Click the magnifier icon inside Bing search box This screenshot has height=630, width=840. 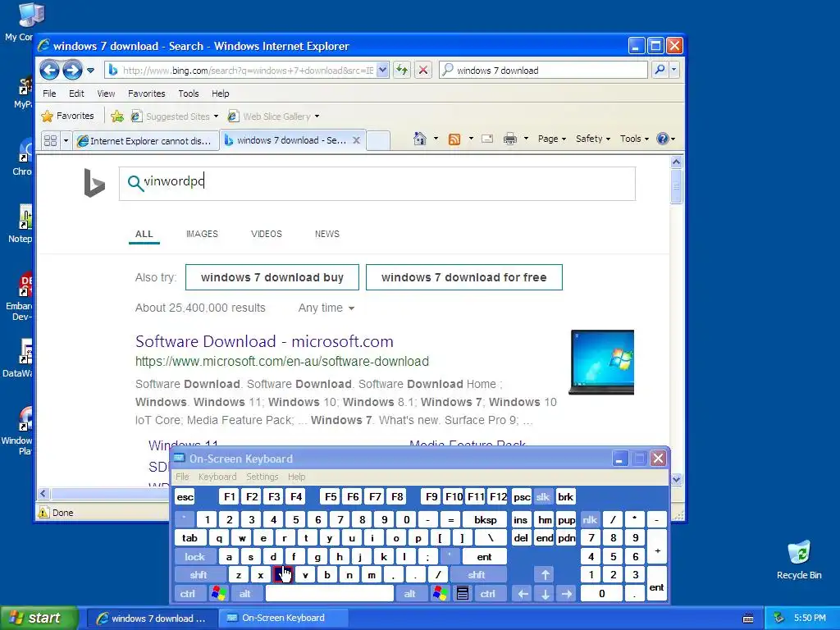click(135, 183)
